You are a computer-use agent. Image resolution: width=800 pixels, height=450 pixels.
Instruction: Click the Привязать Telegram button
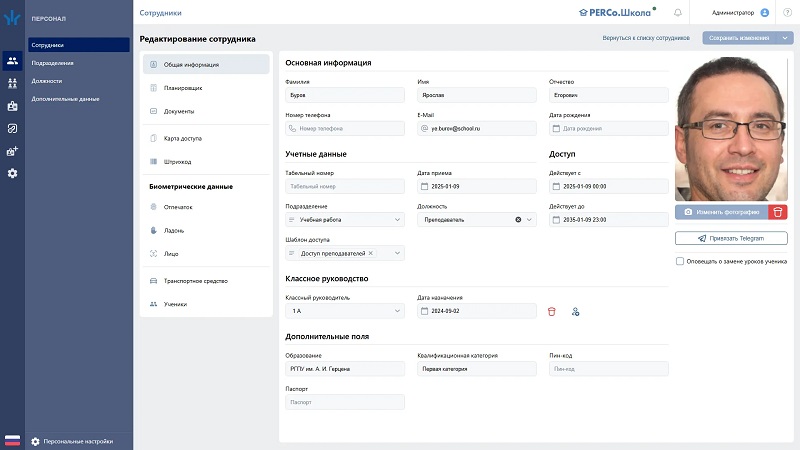pyautogui.click(x=731, y=238)
